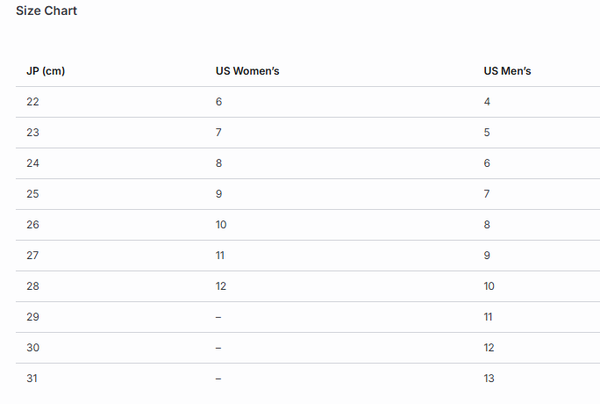Click US Women's size 6 cell
This screenshot has height=404, width=600.
219,102
